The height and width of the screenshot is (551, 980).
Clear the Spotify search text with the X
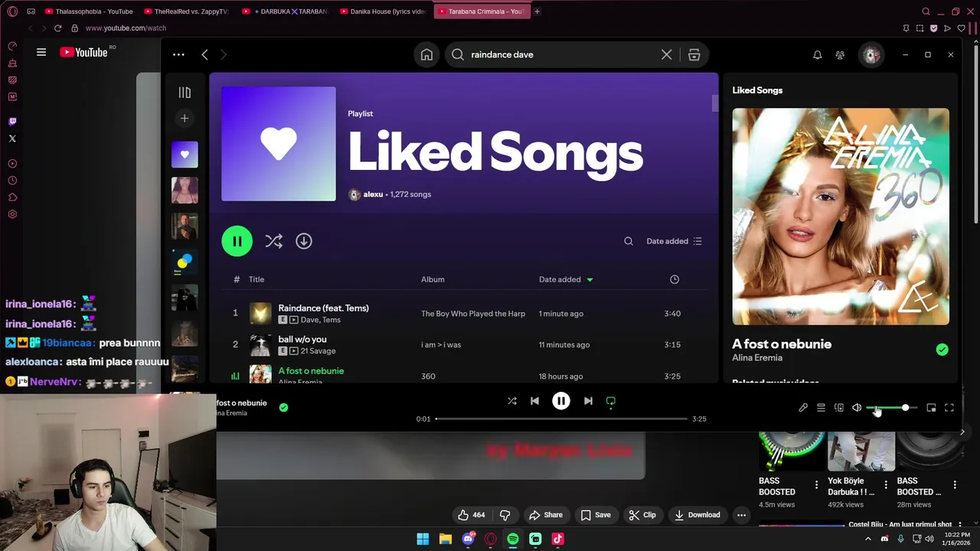click(667, 54)
